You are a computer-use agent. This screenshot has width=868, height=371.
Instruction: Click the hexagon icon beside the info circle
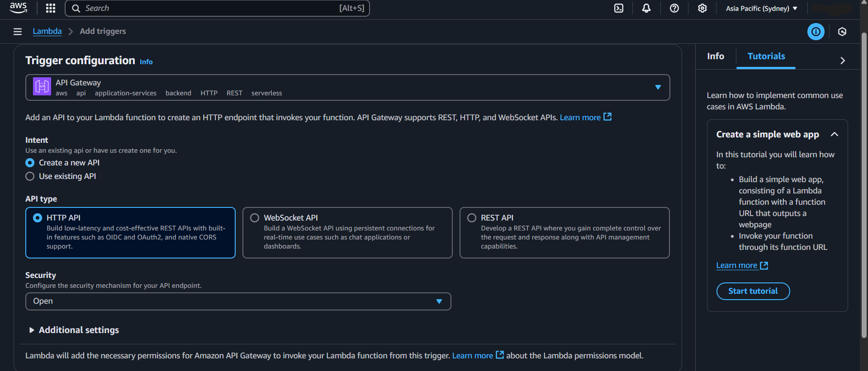[x=842, y=32]
